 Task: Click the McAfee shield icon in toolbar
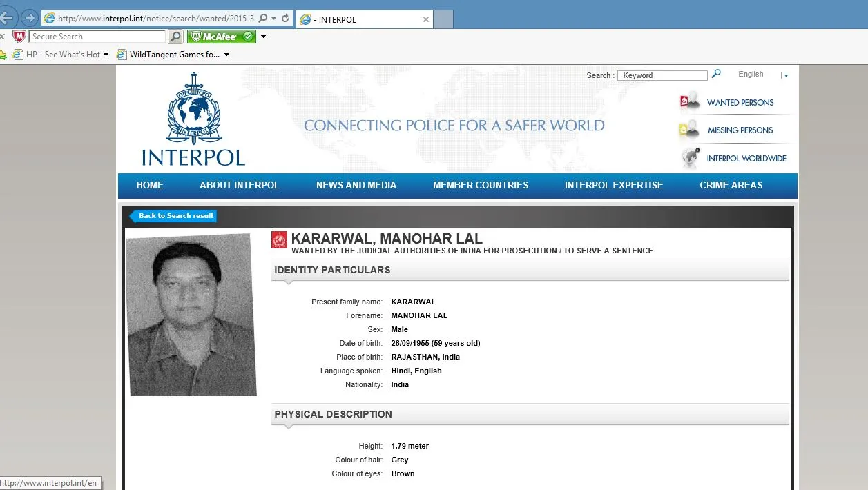click(x=19, y=37)
